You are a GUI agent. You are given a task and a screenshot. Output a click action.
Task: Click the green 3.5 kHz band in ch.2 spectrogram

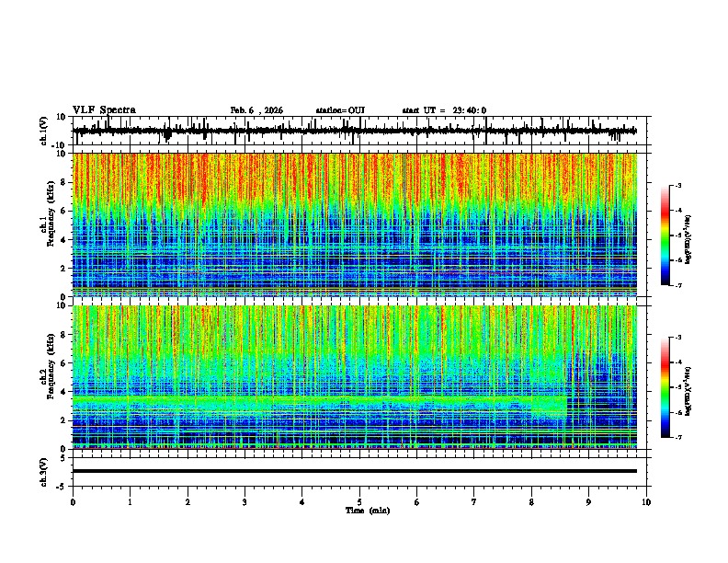(320, 399)
